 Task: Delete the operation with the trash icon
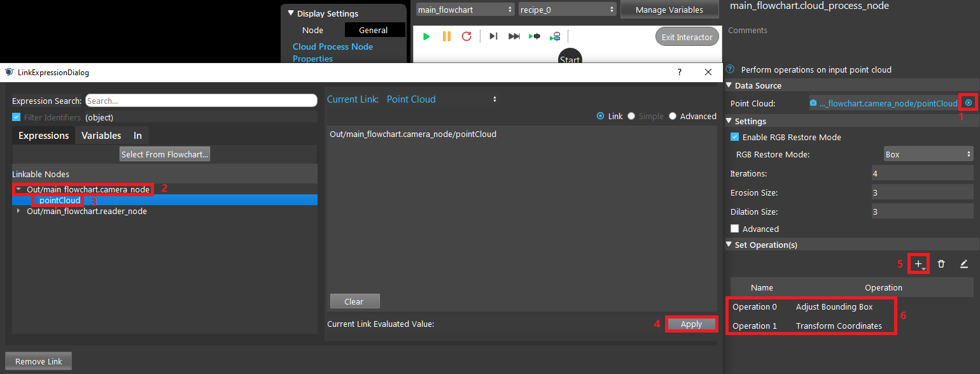(941, 264)
